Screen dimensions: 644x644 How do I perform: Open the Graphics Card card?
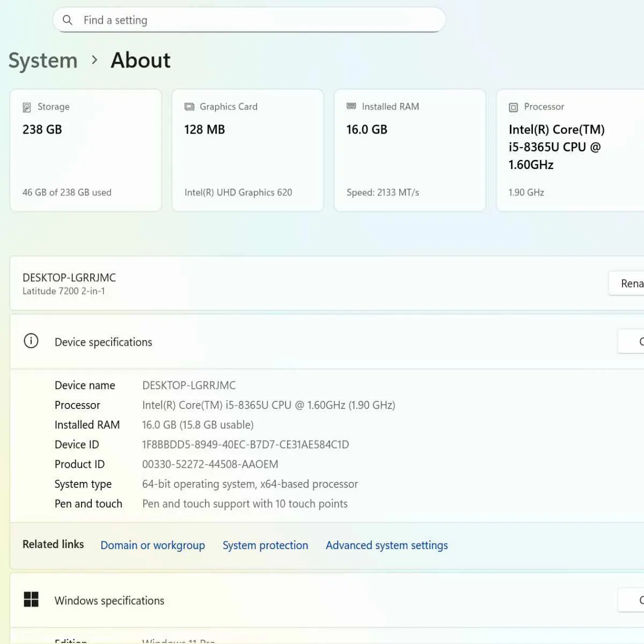point(247,150)
